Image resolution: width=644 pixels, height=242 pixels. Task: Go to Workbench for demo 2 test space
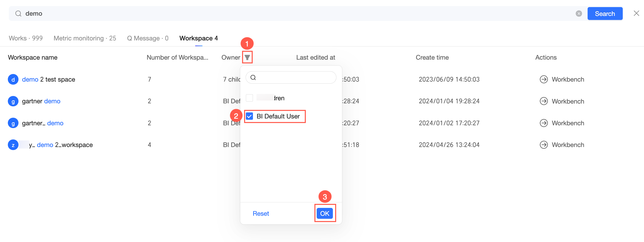click(568, 79)
